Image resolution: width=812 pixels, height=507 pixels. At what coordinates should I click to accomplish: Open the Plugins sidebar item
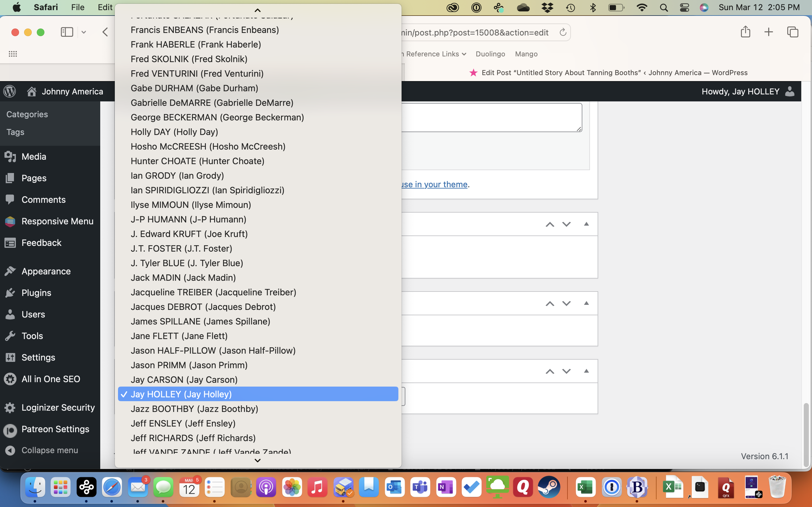(37, 293)
